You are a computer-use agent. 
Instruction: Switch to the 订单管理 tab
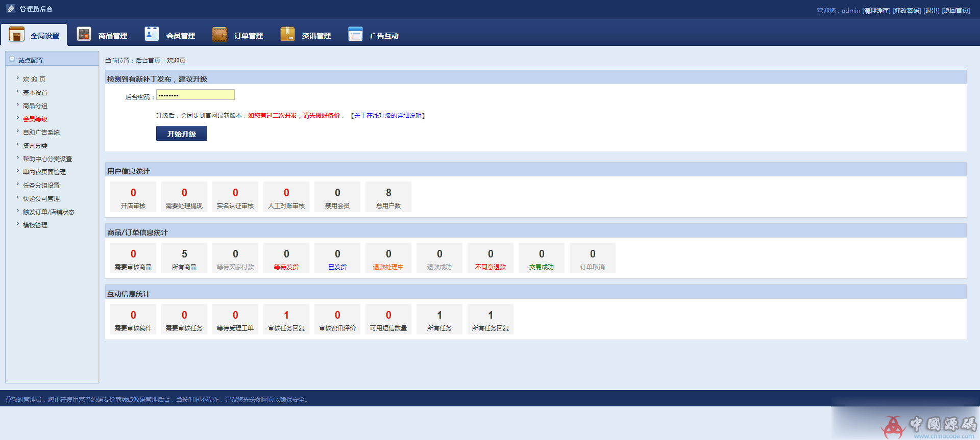(x=248, y=36)
